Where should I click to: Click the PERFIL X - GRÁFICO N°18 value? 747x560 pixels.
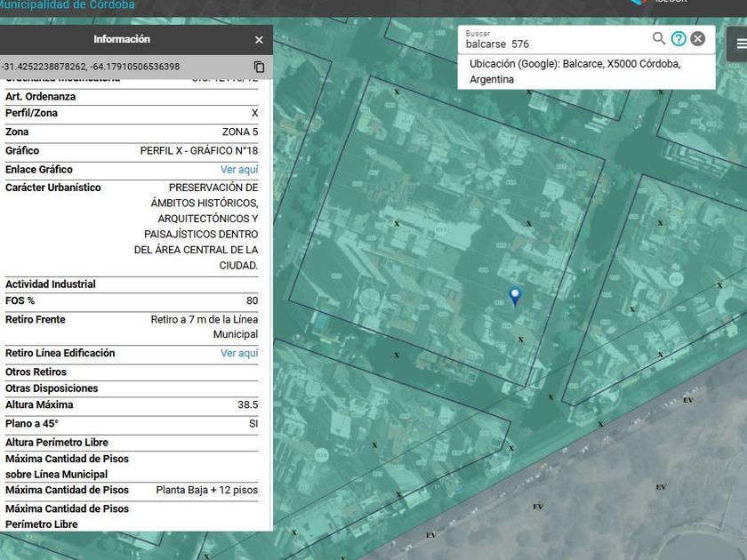(x=198, y=151)
